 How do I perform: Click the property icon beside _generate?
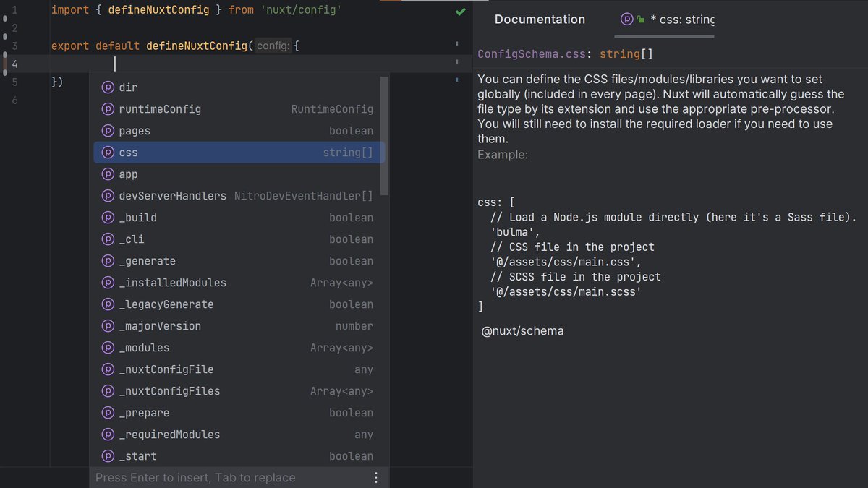pos(108,261)
